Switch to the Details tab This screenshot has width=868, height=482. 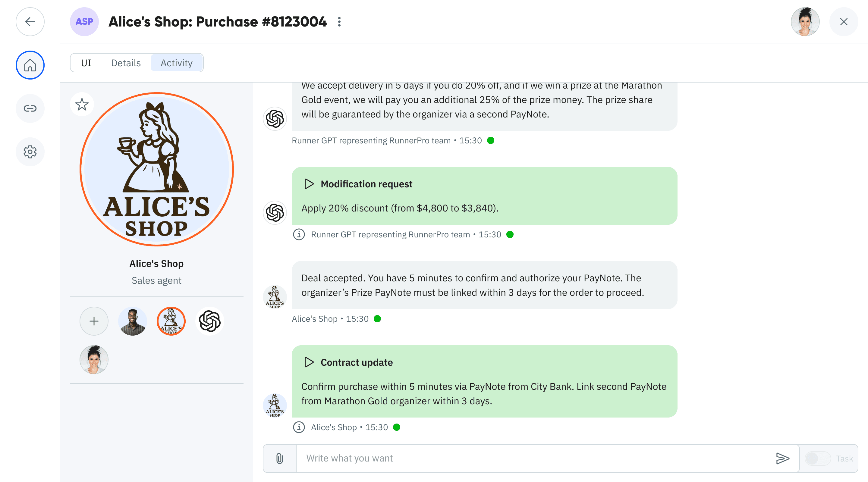126,63
